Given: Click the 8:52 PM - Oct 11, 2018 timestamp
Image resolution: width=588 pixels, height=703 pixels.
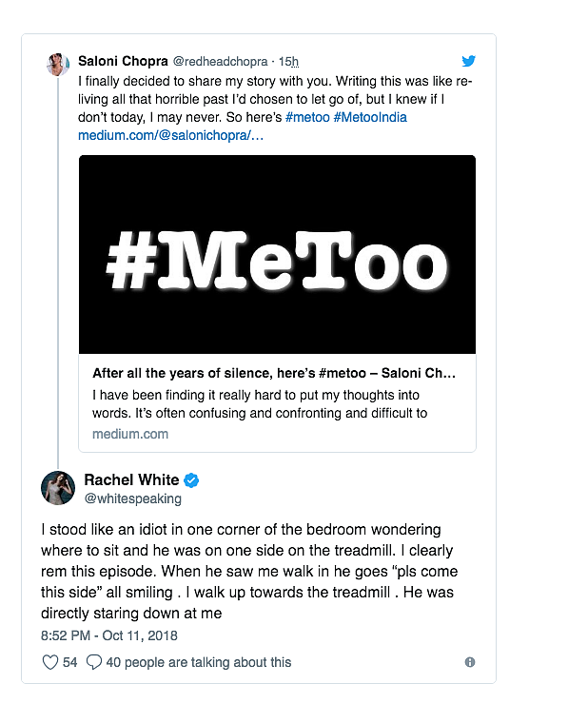Looking at the screenshot, I should (109, 635).
